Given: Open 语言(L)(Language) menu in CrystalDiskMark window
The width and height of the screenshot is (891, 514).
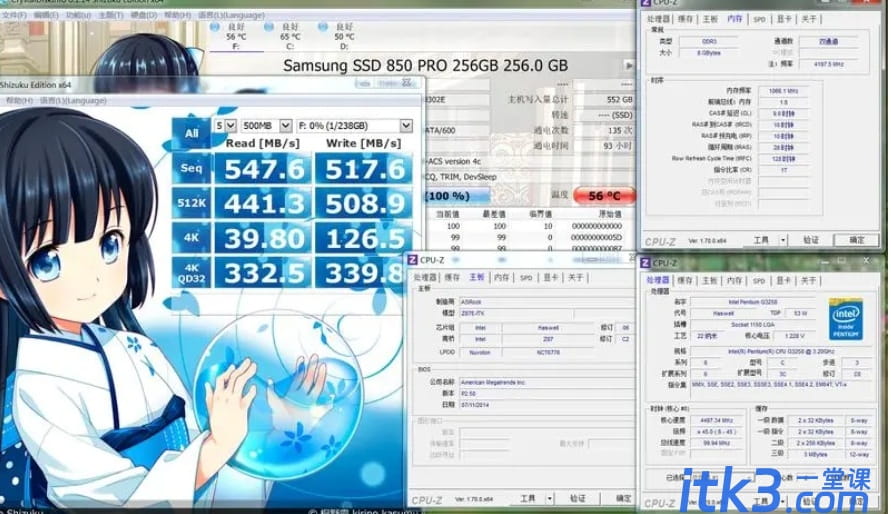Looking at the screenshot, I should pos(73,101).
